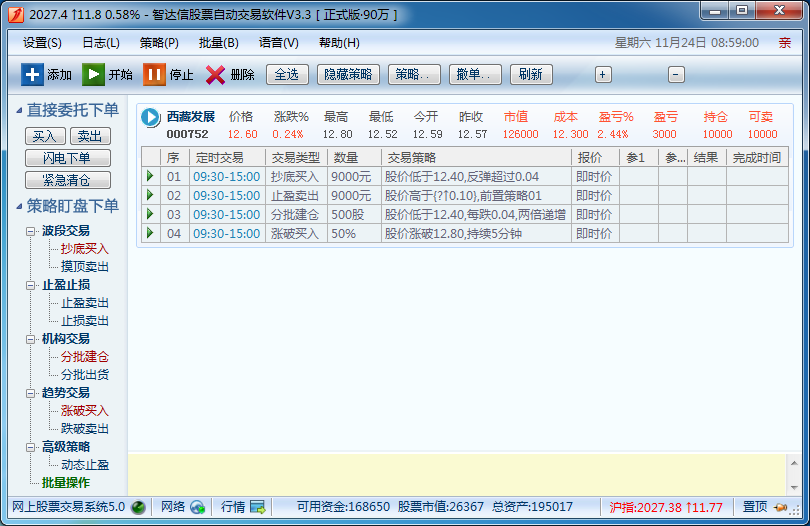Viewport: 810px width, 526px height.
Task: Click the red X 删除 icon
Action: [215, 75]
